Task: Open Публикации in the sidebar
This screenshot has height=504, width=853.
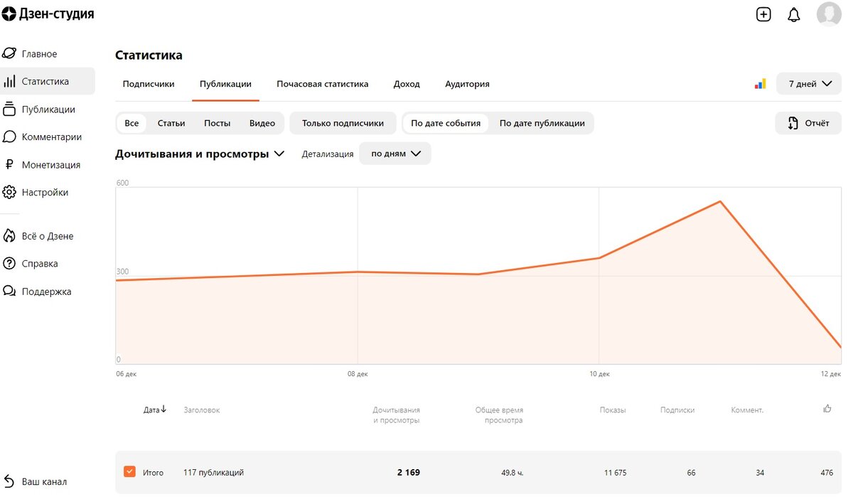Action: (47, 109)
